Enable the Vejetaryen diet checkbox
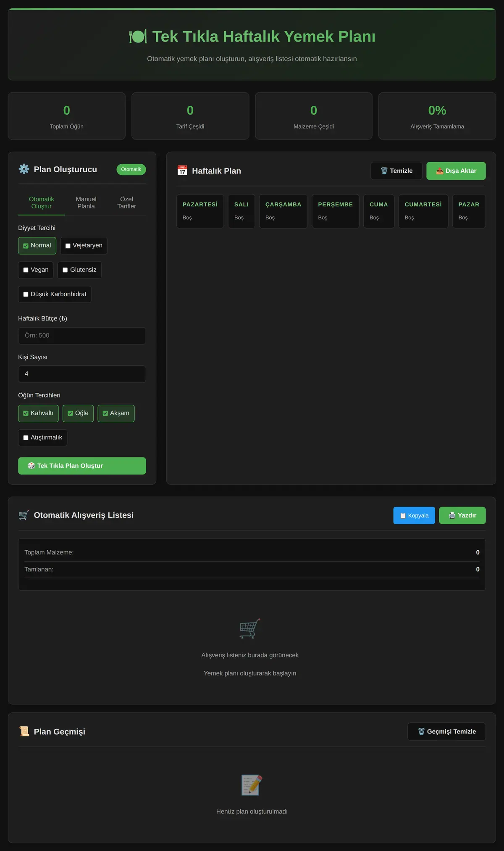The image size is (504, 851). pos(68,246)
